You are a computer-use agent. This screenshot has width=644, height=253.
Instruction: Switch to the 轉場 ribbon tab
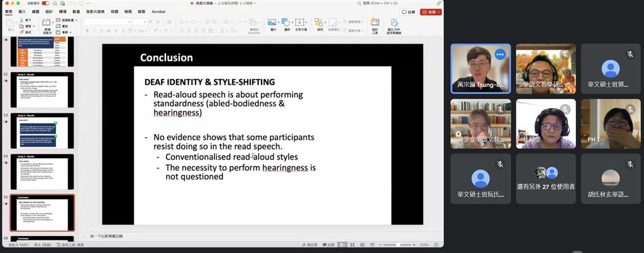click(x=62, y=11)
